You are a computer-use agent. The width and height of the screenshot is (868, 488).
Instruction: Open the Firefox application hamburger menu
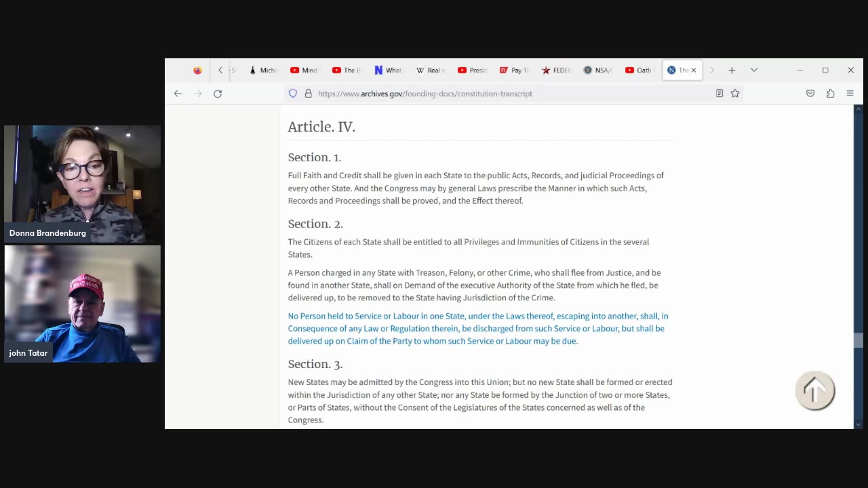850,94
